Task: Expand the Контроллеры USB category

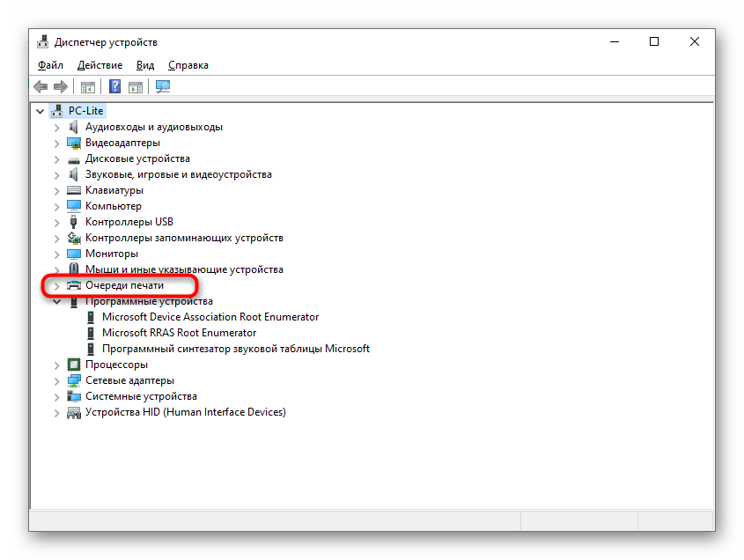Action: pyautogui.click(x=57, y=222)
